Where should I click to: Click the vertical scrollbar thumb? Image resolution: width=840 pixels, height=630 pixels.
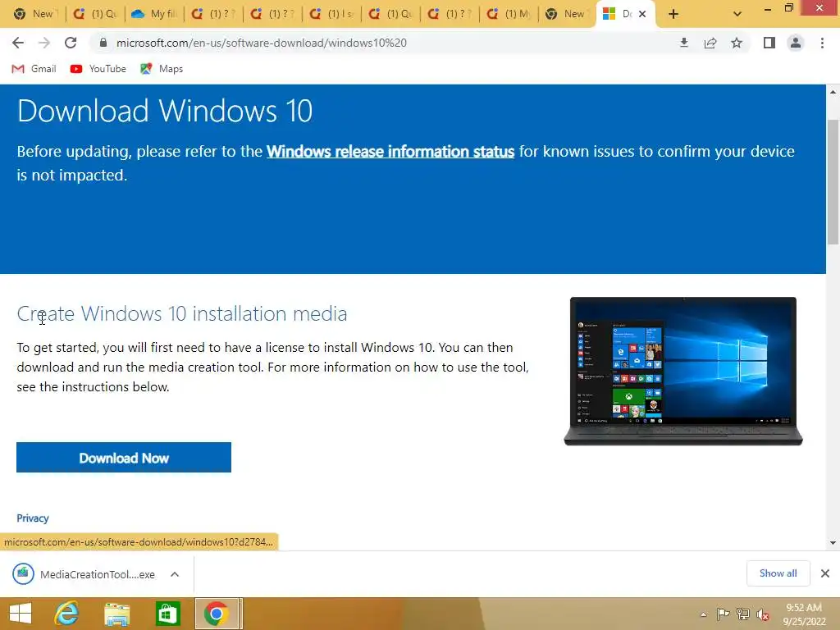point(833,182)
